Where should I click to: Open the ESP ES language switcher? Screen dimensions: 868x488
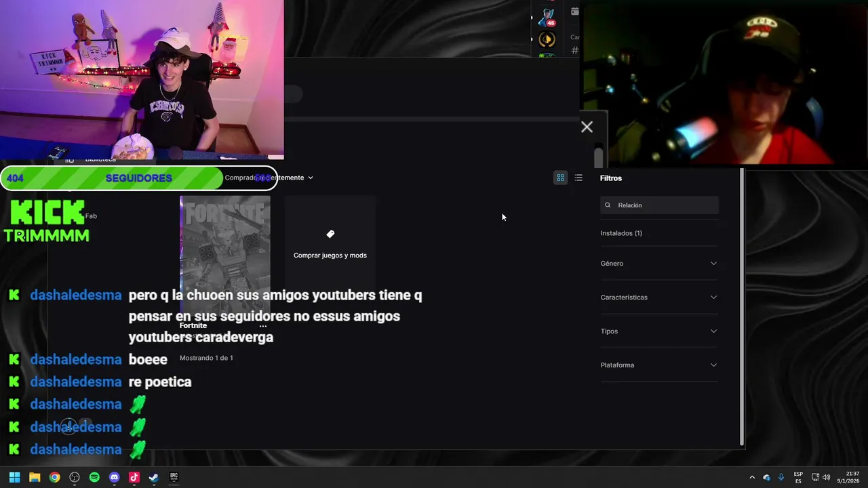[798, 477]
